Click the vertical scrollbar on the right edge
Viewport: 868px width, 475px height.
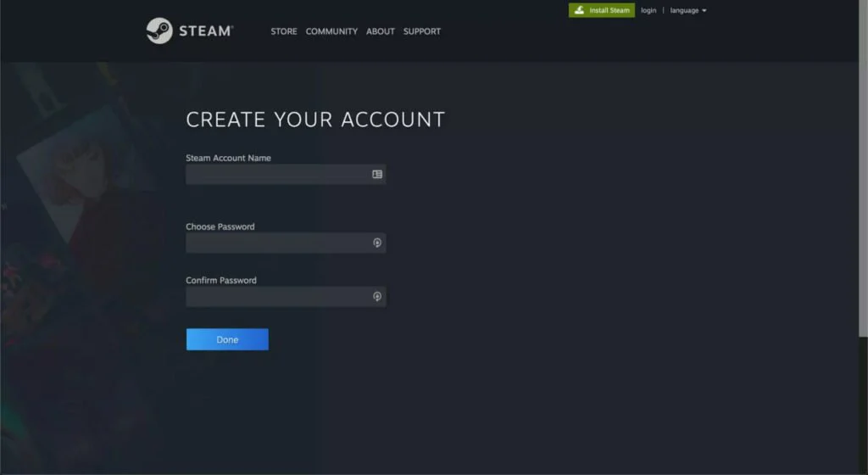[863, 170]
